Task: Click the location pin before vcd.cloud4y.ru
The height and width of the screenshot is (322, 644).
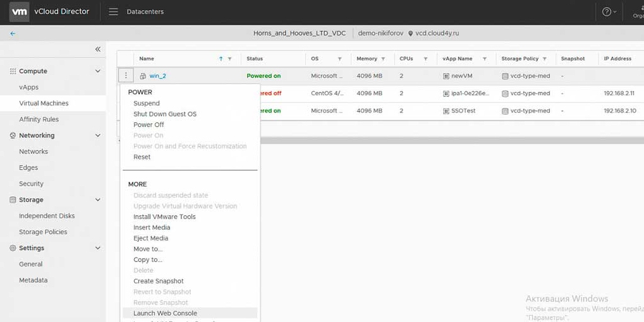Action: tap(410, 33)
